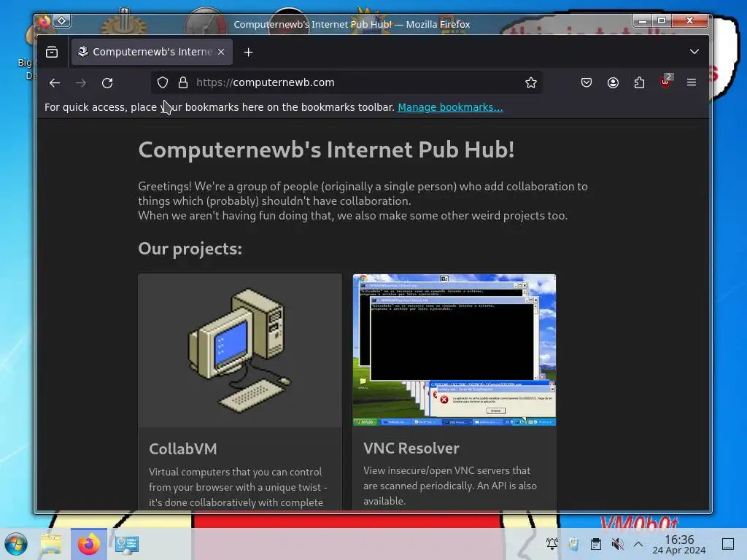The width and height of the screenshot is (747, 560).
Task: Close the Computernewb's Internet tab
Action: coord(221,52)
